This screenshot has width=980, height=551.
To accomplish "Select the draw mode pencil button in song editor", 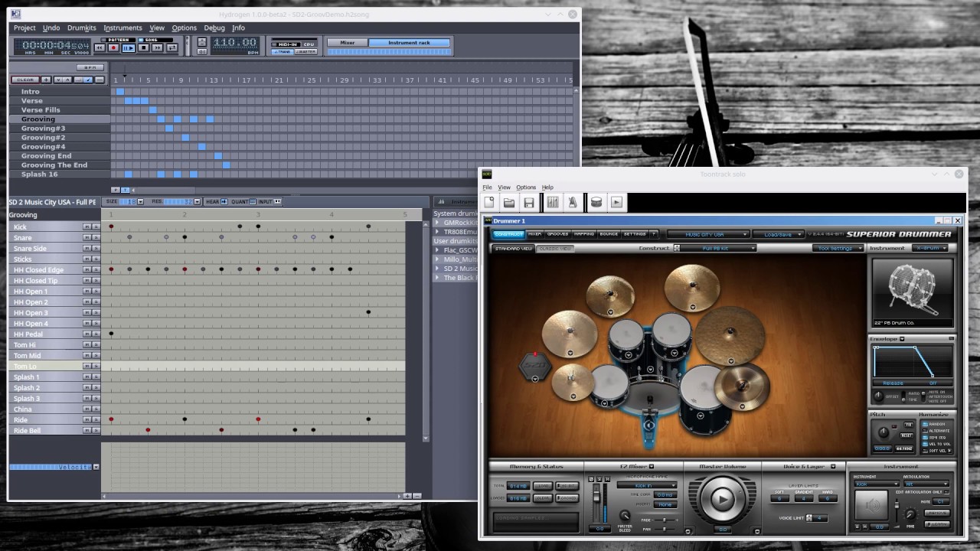I will pos(88,80).
